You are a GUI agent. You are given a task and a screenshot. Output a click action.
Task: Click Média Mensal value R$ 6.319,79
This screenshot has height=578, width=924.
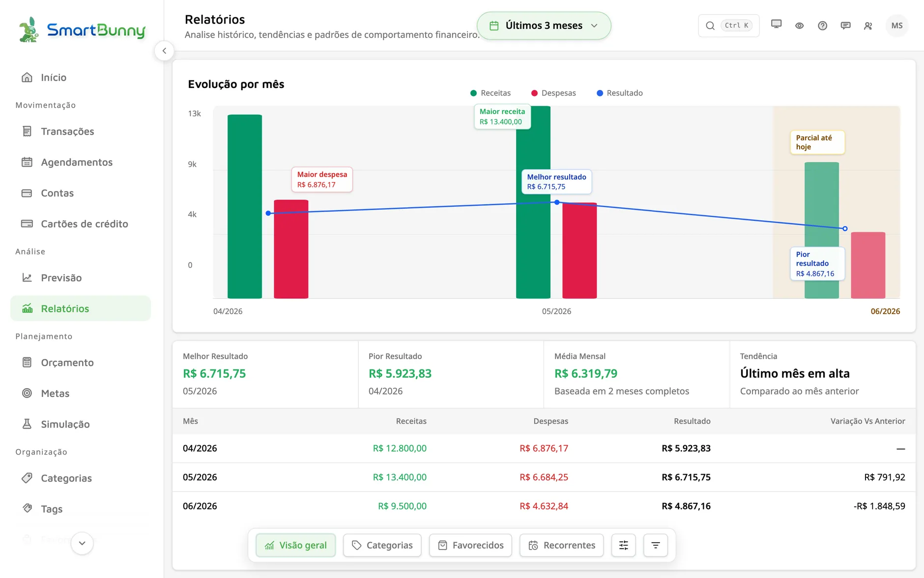click(586, 373)
